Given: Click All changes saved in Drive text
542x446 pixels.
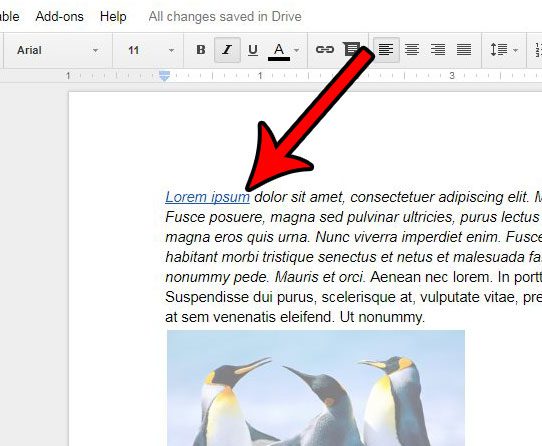Looking at the screenshot, I should tap(225, 17).
